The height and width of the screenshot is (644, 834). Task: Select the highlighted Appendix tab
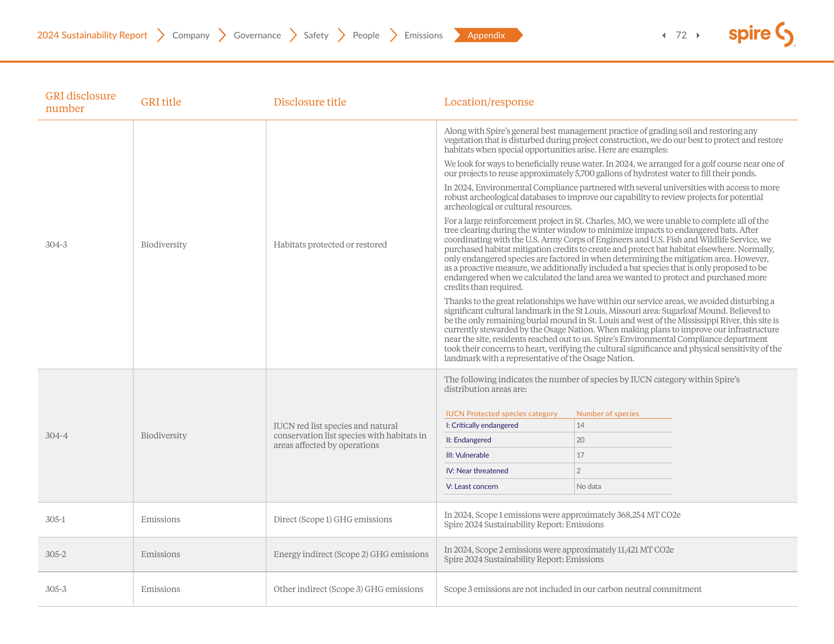[x=488, y=35]
